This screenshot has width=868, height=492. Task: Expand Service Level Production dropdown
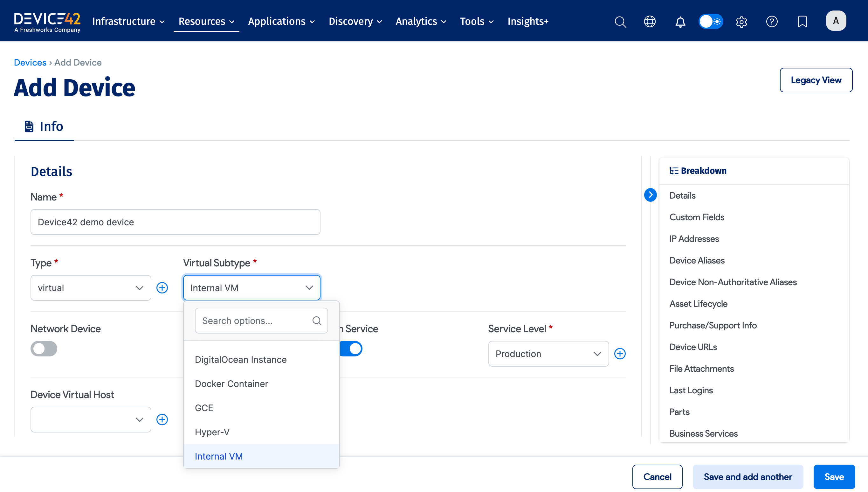click(548, 354)
